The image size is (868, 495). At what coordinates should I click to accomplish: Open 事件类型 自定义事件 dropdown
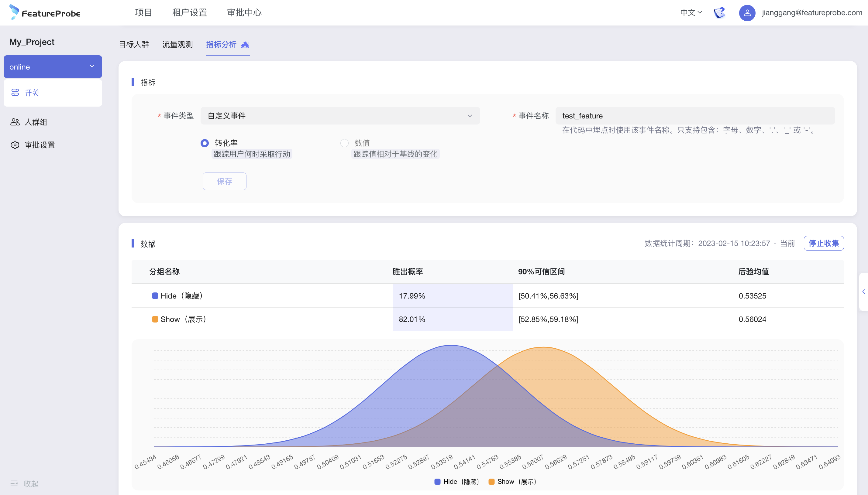coord(340,116)
